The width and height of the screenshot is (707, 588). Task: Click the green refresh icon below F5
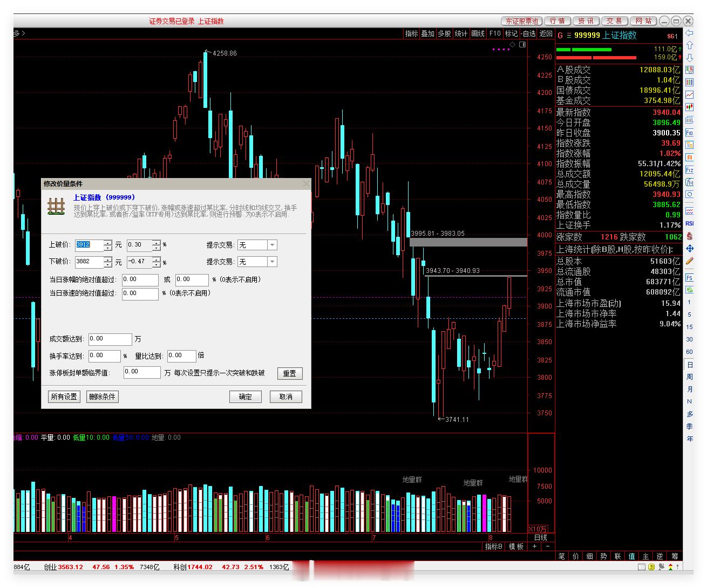[689, 290]
